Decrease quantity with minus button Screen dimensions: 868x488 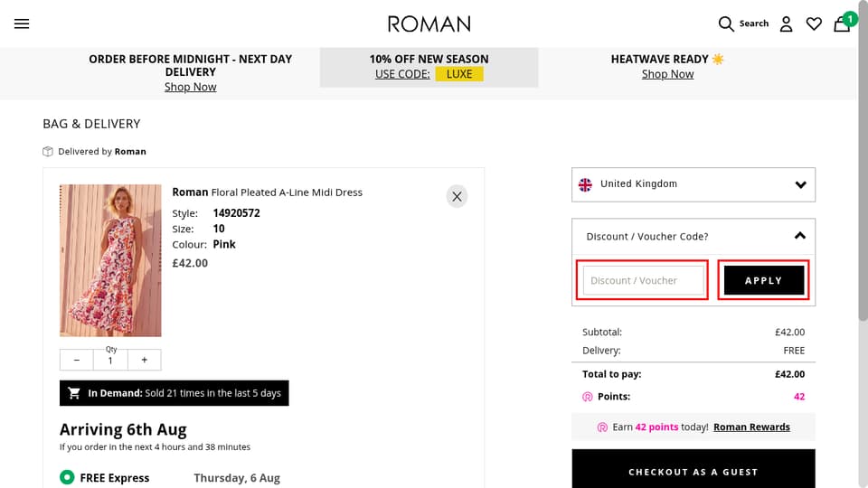(x=76, y=360)
